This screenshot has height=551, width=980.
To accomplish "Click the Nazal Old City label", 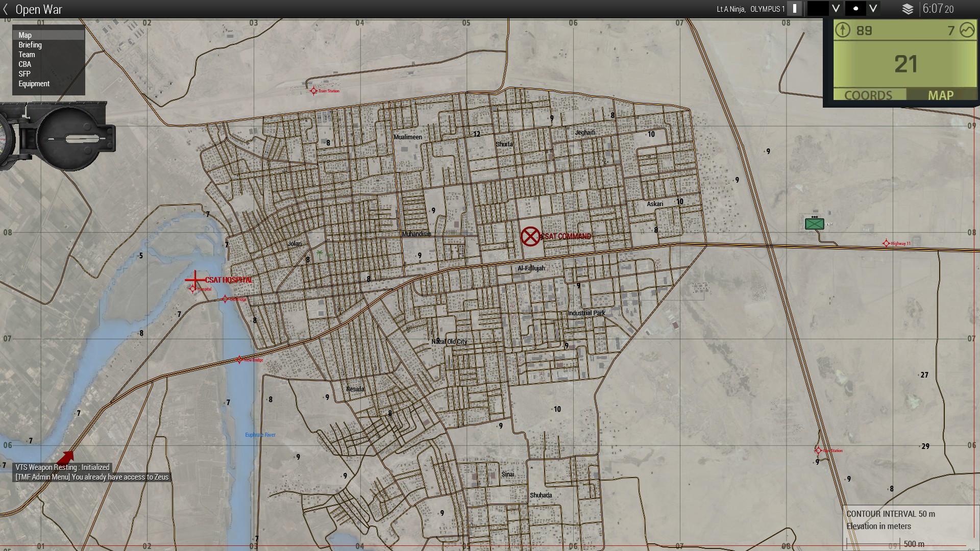I will click(x=449, y=342).
